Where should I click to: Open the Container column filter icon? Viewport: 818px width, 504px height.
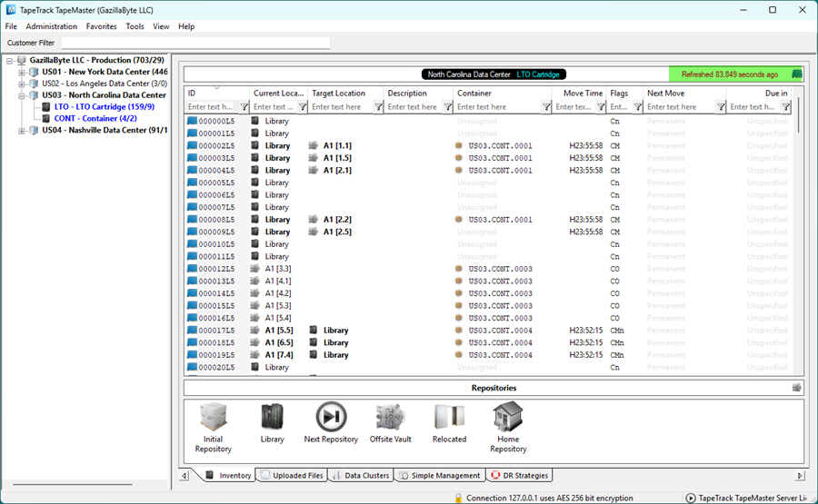(x=545, y=107)
